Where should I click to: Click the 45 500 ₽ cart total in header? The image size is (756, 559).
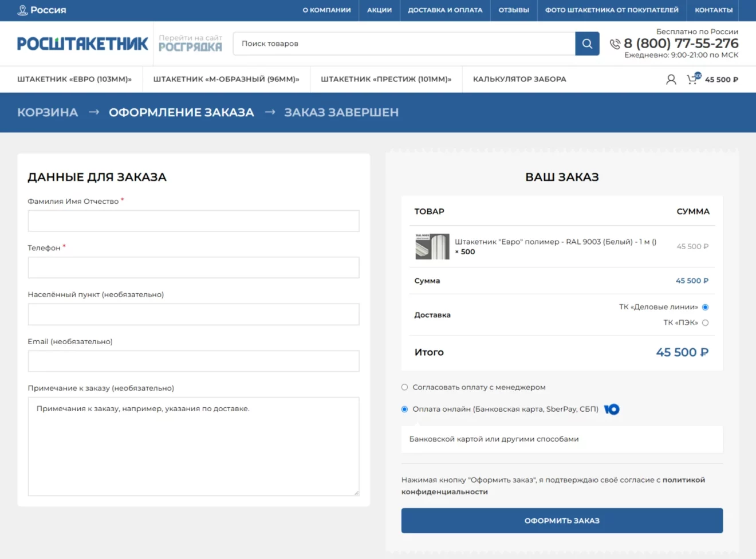click(x=722, y=80)
